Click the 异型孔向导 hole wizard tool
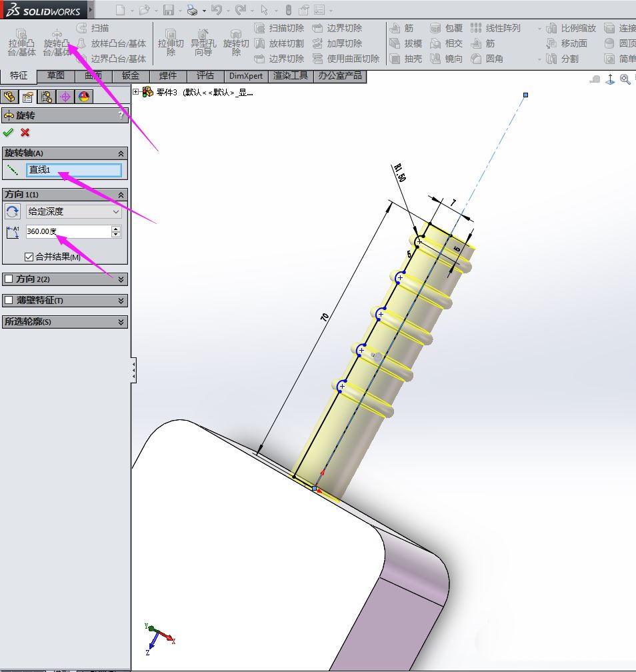This screenshot has height=672, width=636. pyautogui.click(x=203, y=43)
